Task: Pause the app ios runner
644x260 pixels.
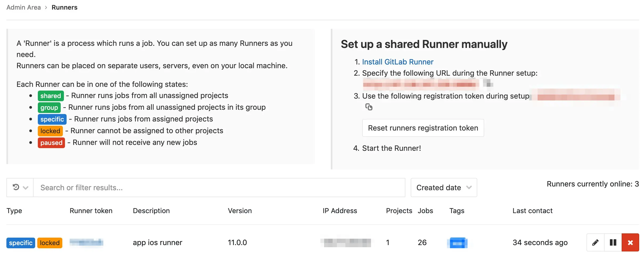Action: click(613, 242)
